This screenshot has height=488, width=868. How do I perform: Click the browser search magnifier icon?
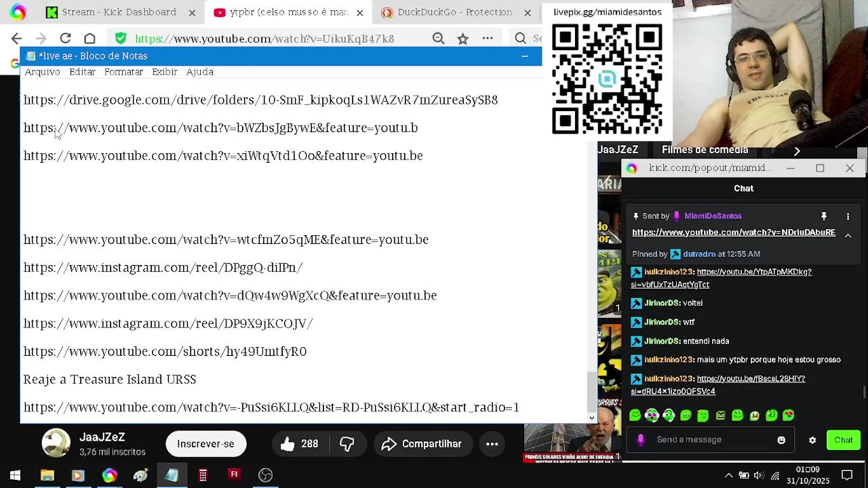[520, 39]
